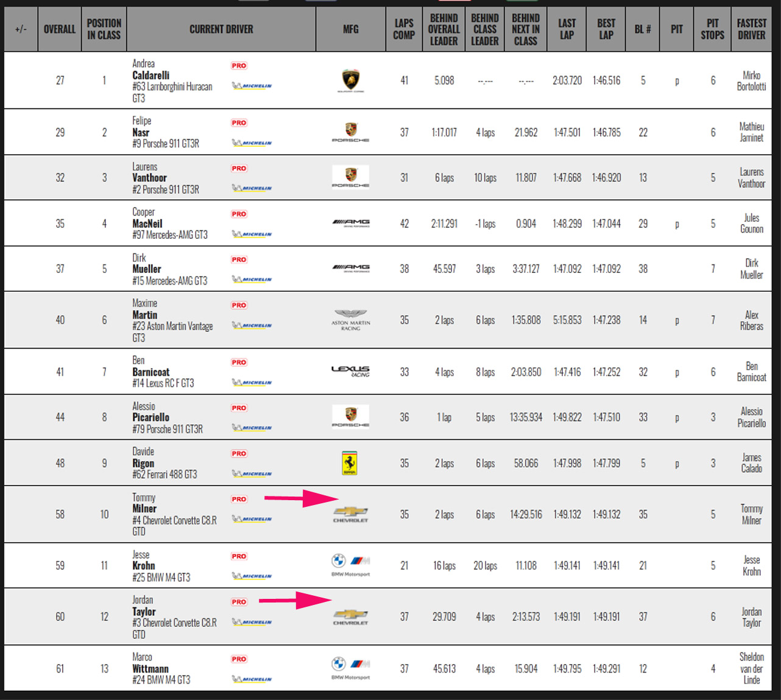Click the BEST LAP column header
Image resolution: width=781 pixels, height=700 pixels.
coord(606,29)
